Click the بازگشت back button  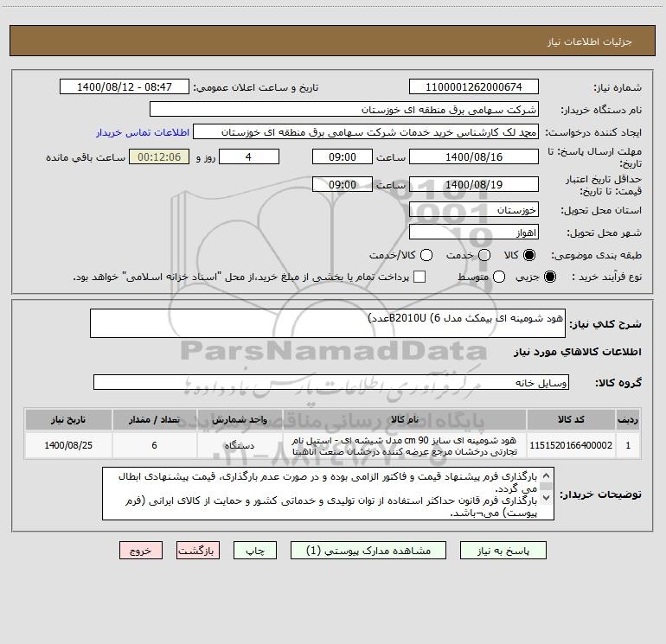point(198,551)
